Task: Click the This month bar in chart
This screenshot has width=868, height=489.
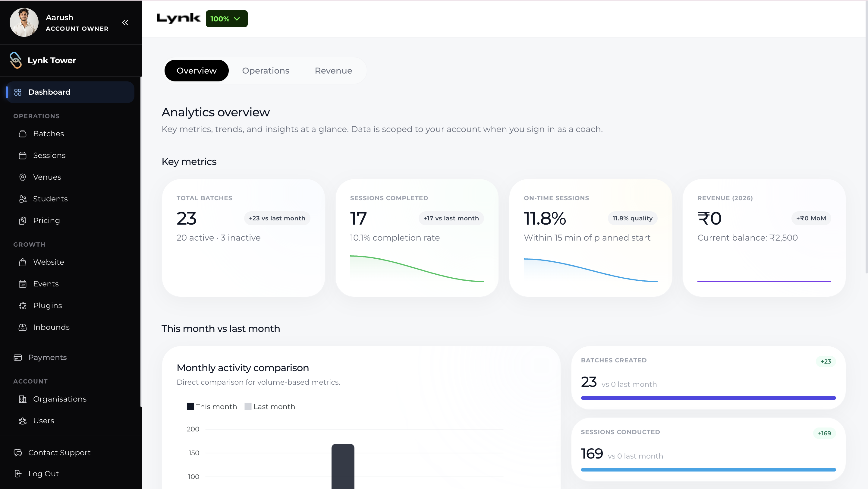Action: [x=343, y=466]
